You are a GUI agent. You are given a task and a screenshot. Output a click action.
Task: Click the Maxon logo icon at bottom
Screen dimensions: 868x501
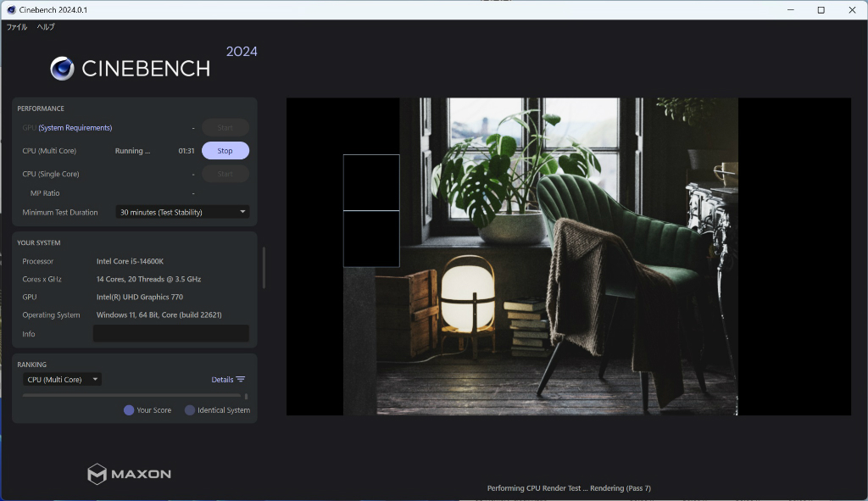[97, 474]
